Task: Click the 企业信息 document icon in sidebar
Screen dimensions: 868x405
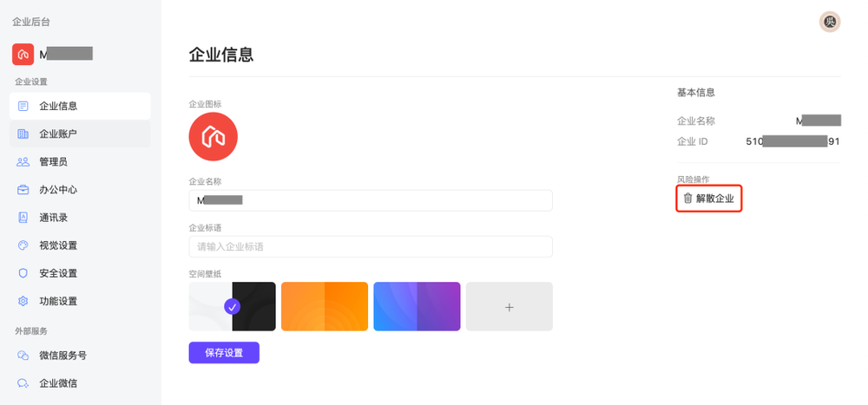Action: pos(23,106)
